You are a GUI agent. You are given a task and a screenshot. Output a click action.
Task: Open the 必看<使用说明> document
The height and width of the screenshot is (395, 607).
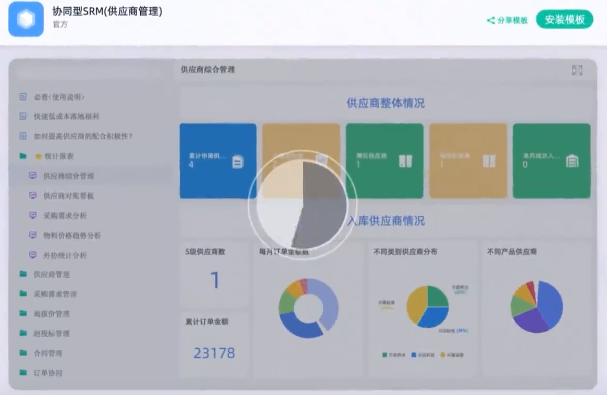(59, 97)
